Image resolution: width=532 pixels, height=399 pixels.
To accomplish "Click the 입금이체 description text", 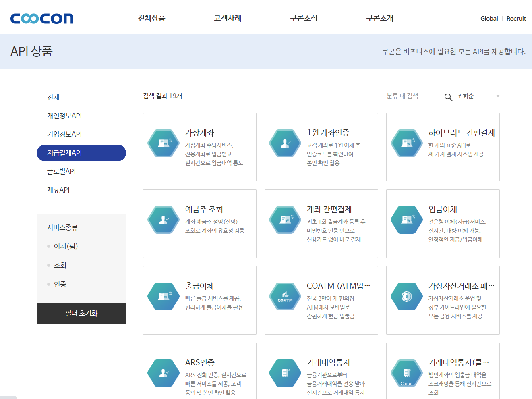I will click(457, 231).
